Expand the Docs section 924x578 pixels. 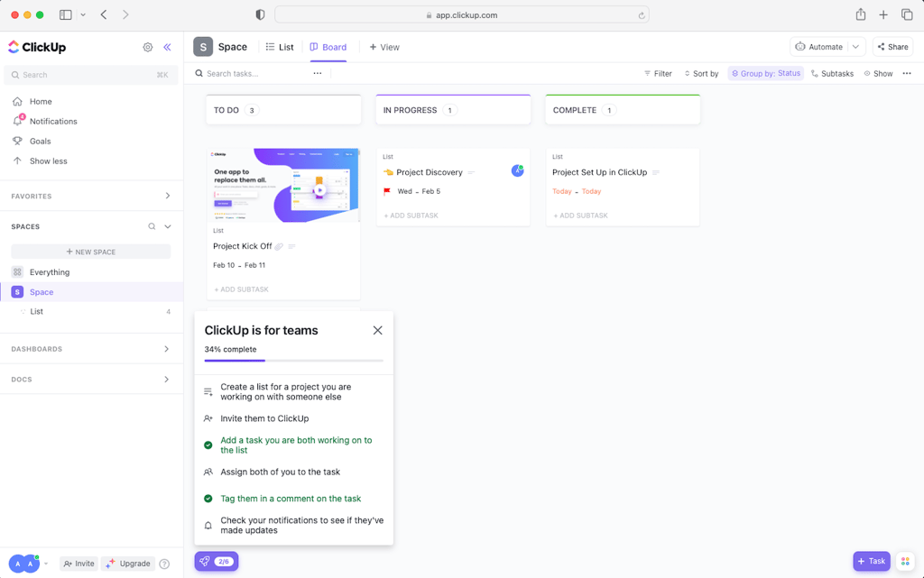click(x=167, y=380)
